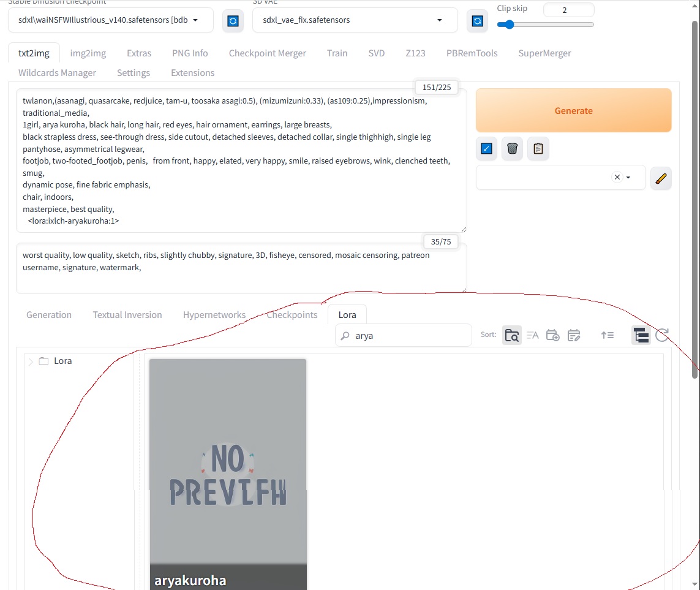Open the SD VAE dropdown
The height and width of the screenshot is (590, 700).
(x=355, y=20)
